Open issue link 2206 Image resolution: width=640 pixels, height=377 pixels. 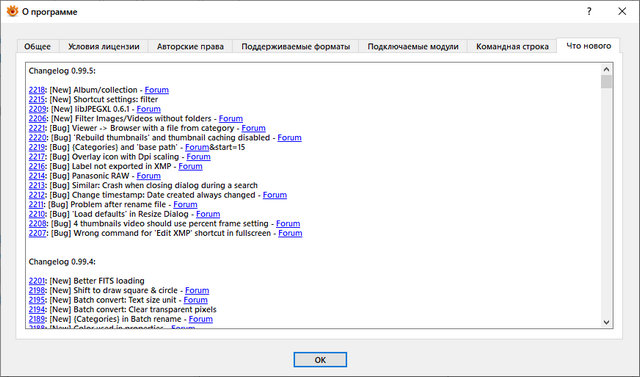[37, 118]
